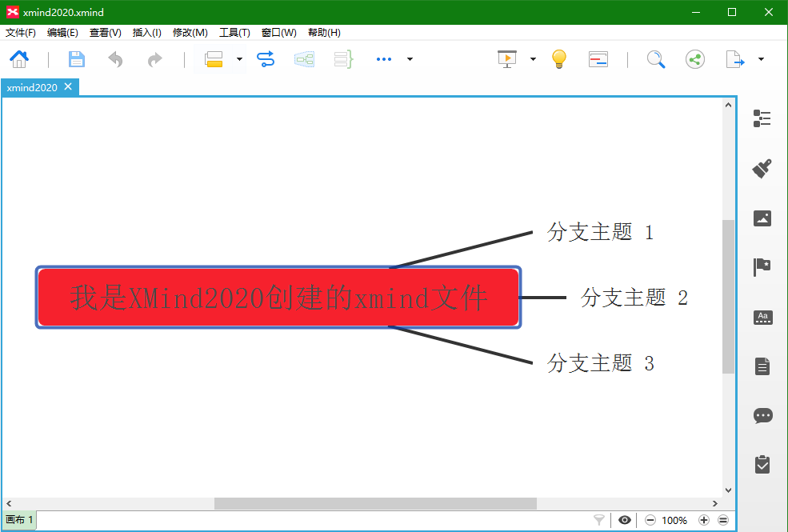Click the 100% zoom level label
Screen dimensions: 788x532
[674, 520]
